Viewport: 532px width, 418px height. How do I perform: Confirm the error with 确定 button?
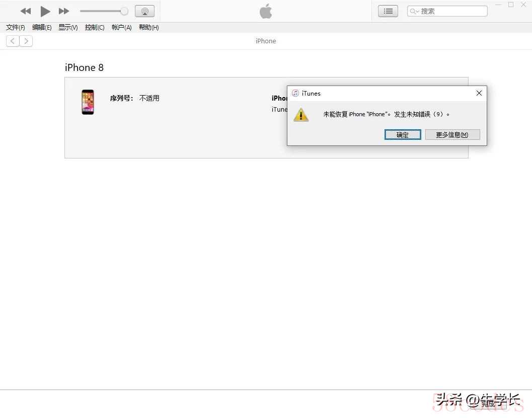(403, 135)
